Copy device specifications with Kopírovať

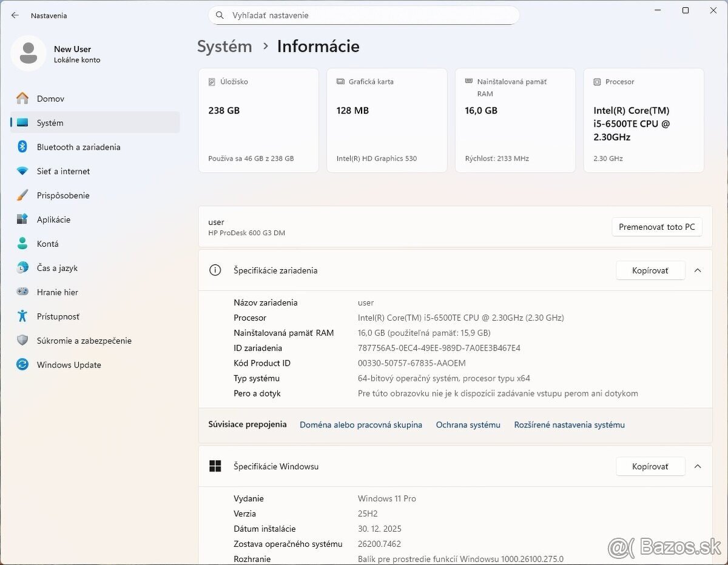tap(650, 270)
